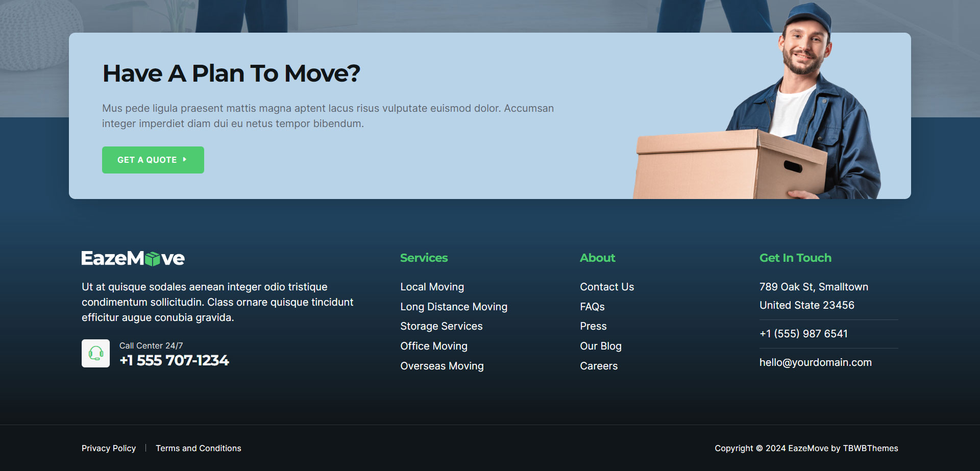
Task: Click the Press link under About
Action: [593, 326]
